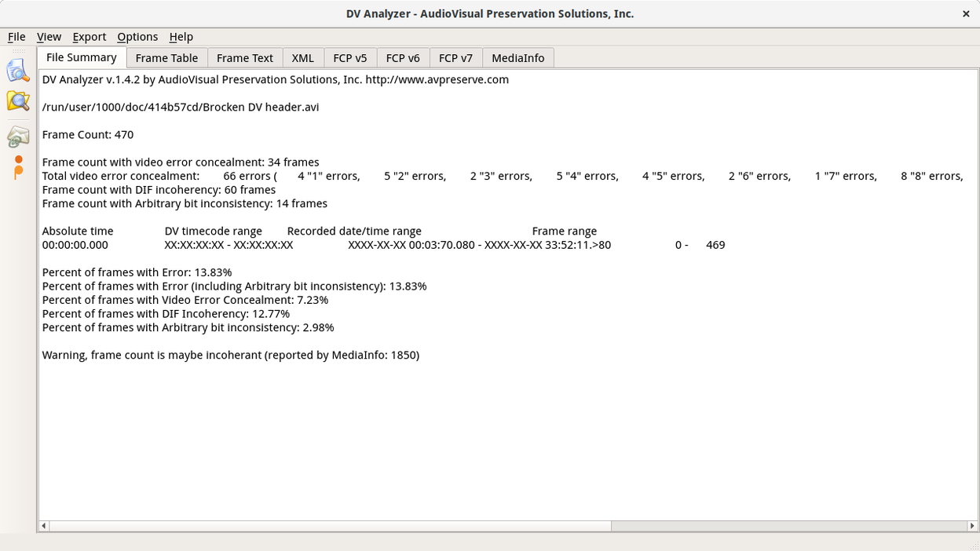Switch to the Frame Table tab
Image resolution: width=980 pixels, height=551 pixels.
coord(166,57)
